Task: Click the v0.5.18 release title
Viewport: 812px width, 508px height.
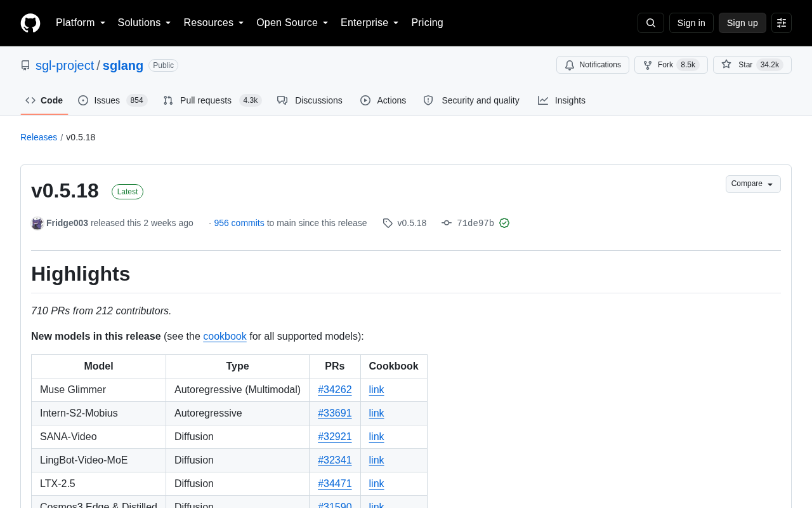Action: [65, 190]
